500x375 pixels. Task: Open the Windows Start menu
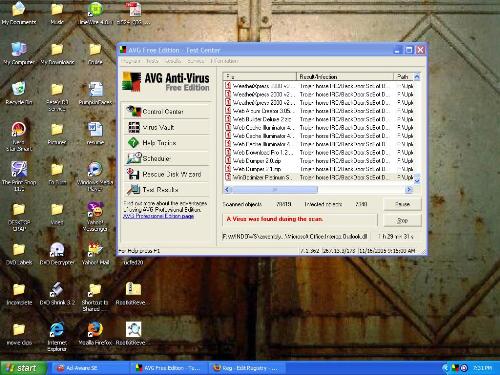23,368
